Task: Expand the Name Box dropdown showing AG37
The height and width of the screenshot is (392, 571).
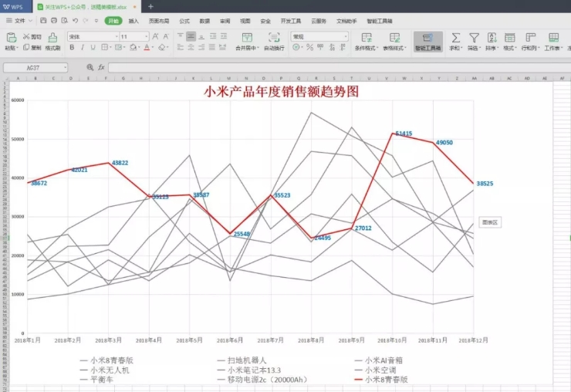Action: pos(65,67)
